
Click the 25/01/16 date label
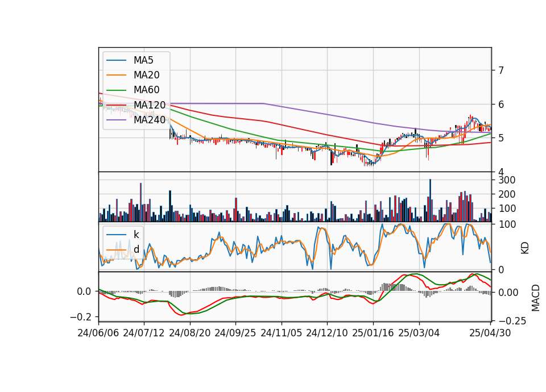[373, 333]
